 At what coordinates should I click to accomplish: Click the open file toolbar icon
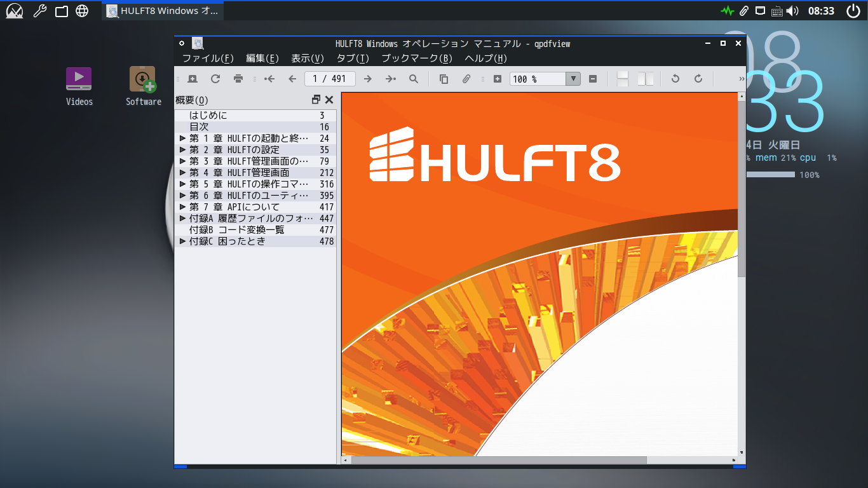[x=193, y=79]
